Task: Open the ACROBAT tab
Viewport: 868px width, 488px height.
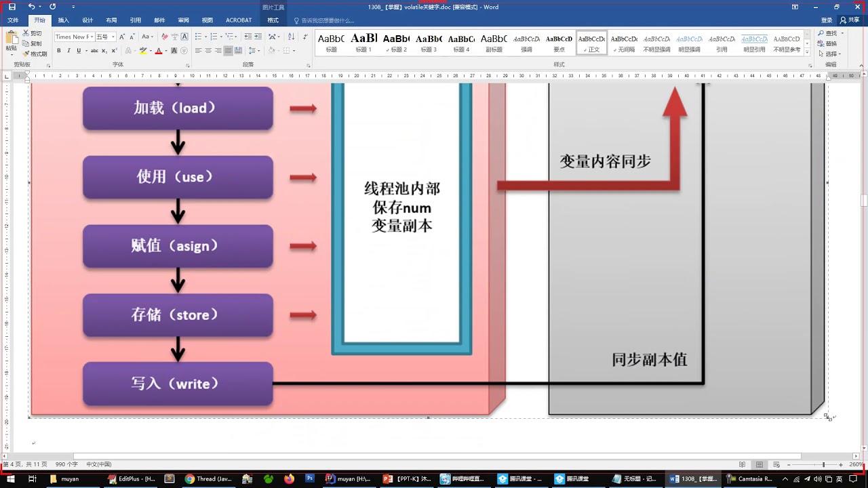Action: click(x=239, y=20)
